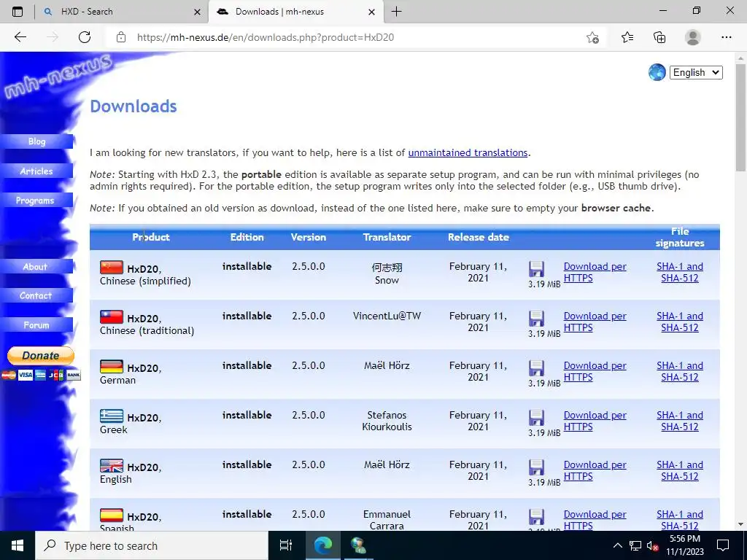Click the Product column header
Viewport: 747px width, 560px height.
151,237
